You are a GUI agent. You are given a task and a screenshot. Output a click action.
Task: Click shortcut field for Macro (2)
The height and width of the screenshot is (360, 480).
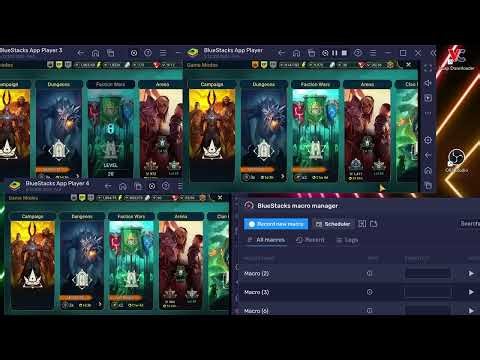[x=428, y=274]
